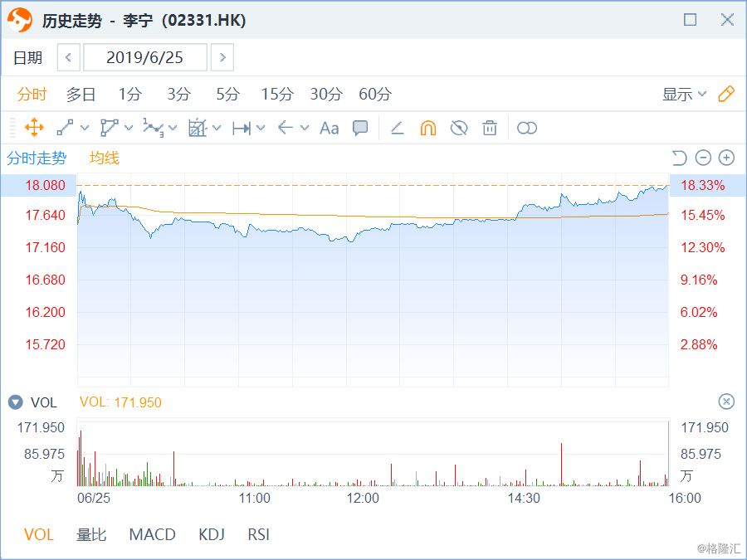Select the wave polyline drawing tool
The image size is (747, 560).
pyautogui.click(x=153, y=128)
